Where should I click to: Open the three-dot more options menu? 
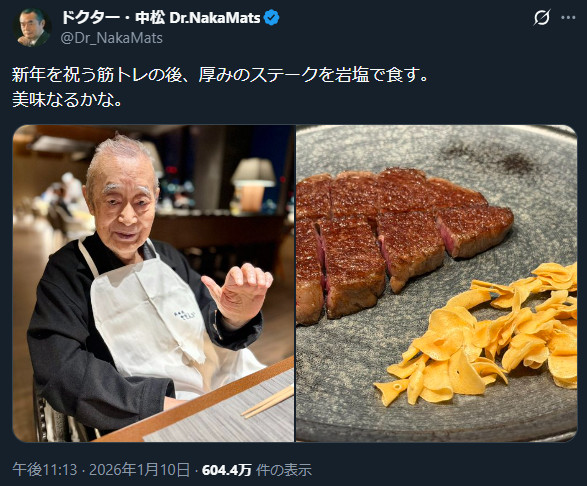point(568,18)
